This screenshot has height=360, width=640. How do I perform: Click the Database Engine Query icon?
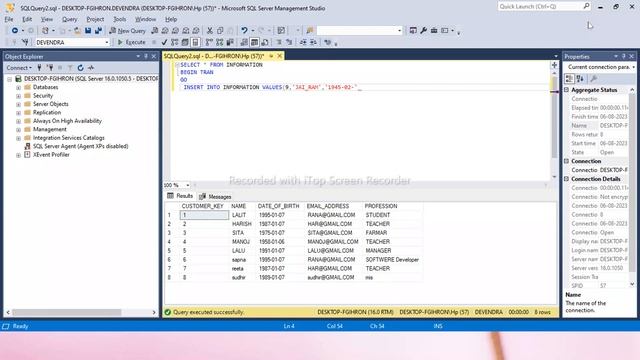click(155, 31)
